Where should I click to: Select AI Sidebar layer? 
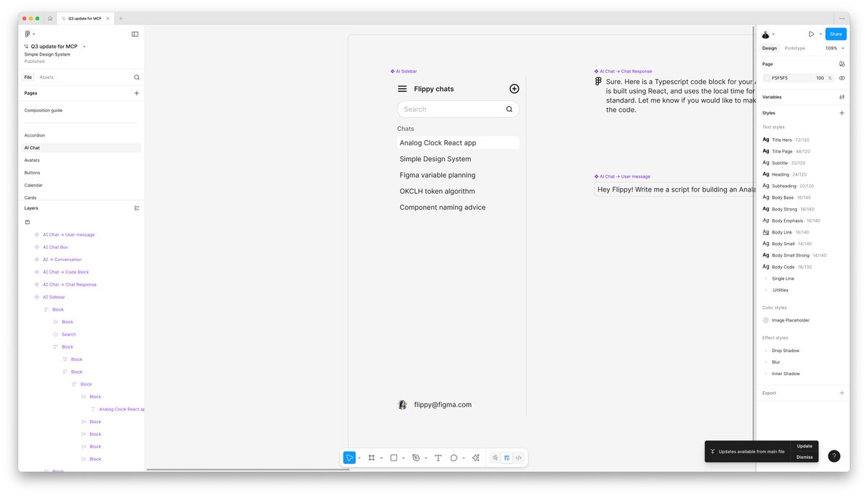coord(54,297)
